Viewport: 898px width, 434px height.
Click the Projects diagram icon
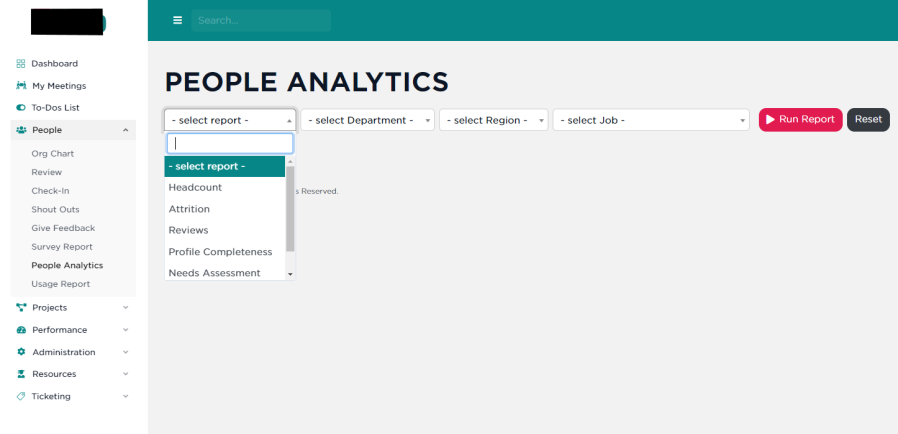21,307
